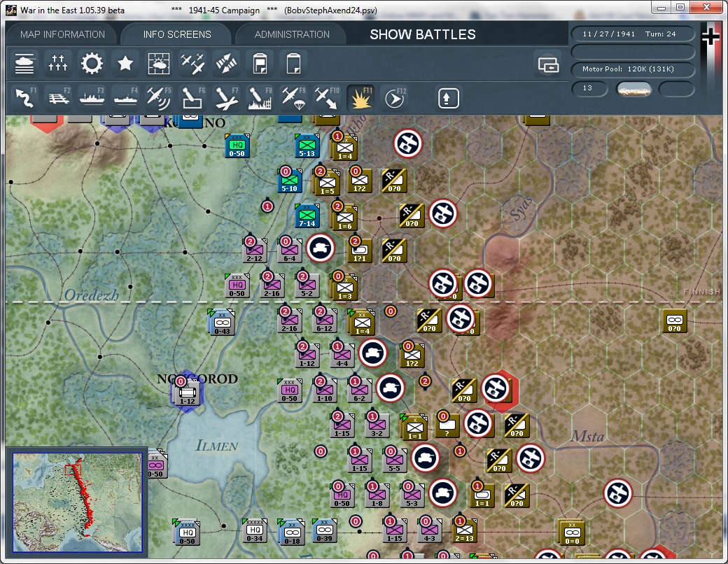Open the weather map screen icon

[x=159, y=64]
